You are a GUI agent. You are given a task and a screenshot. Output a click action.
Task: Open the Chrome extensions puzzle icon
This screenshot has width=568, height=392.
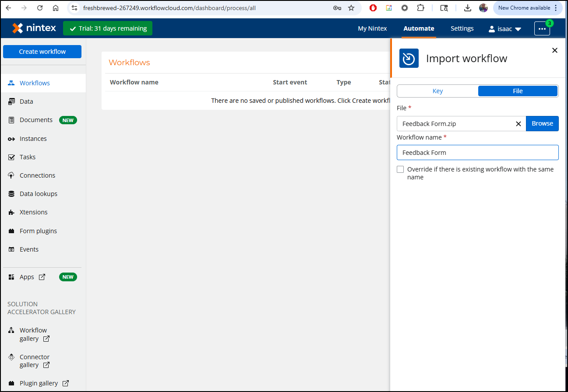tap(420, 8)
